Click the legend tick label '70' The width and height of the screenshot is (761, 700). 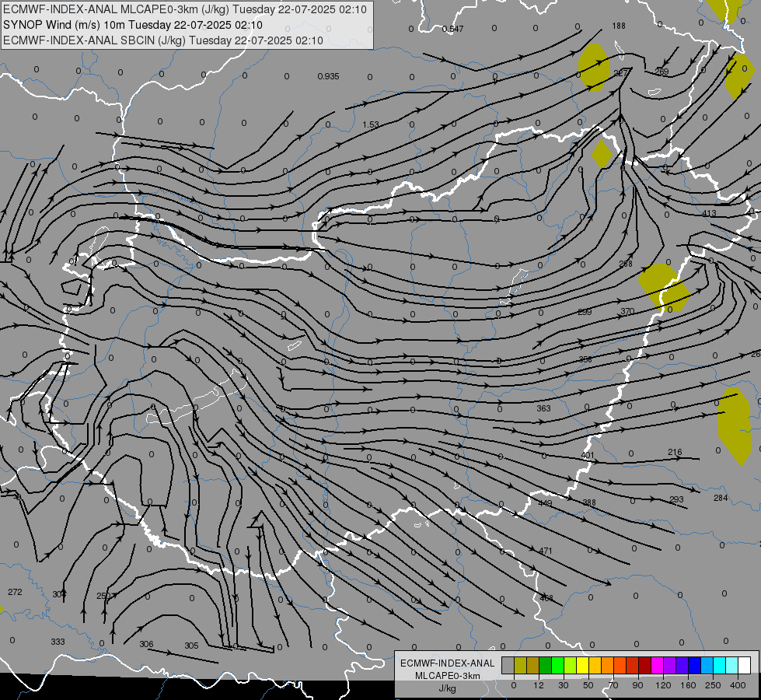point(613,685)
